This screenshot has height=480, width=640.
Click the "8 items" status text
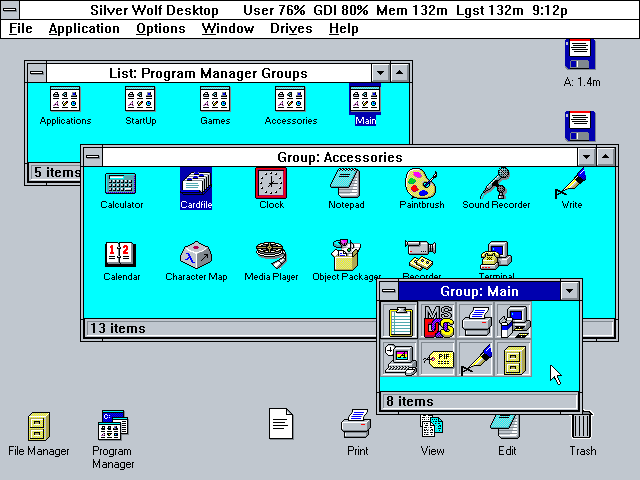pos(410,401)
